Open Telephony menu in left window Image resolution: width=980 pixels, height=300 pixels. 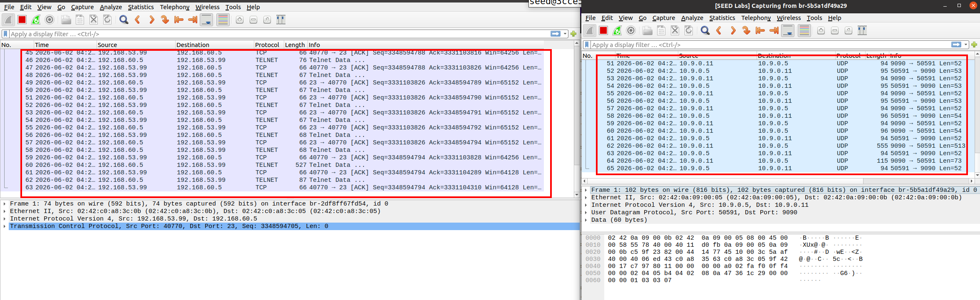point(175,7)
